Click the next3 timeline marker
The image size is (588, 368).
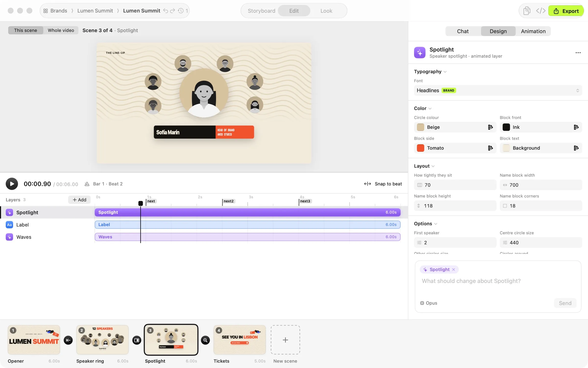305,201
